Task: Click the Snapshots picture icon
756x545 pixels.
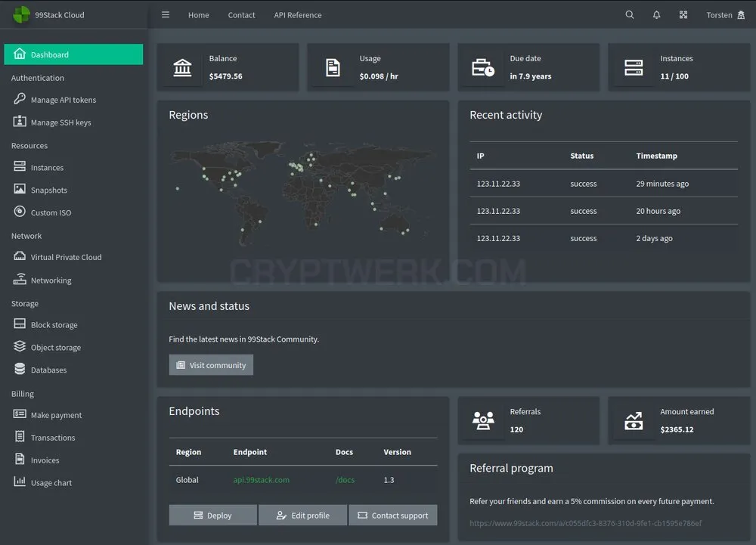Action: click(20, 189)
